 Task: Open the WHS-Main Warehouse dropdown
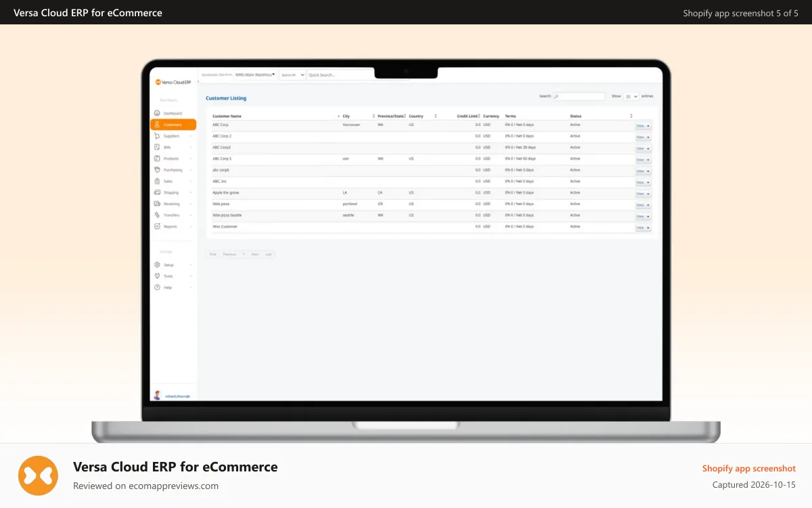(255, 75)
